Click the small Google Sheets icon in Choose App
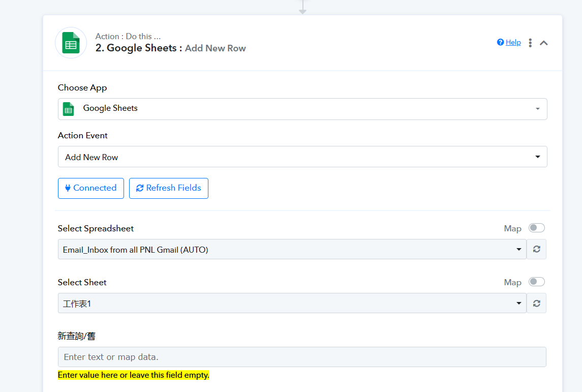The image size is (582, 392). (x=68, y=109)
